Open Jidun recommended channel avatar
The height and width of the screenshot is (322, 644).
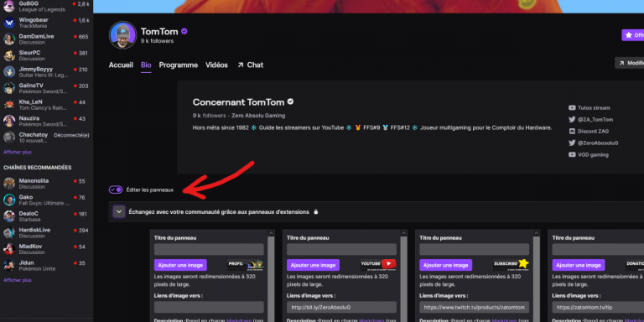click(x=9, y=266)
